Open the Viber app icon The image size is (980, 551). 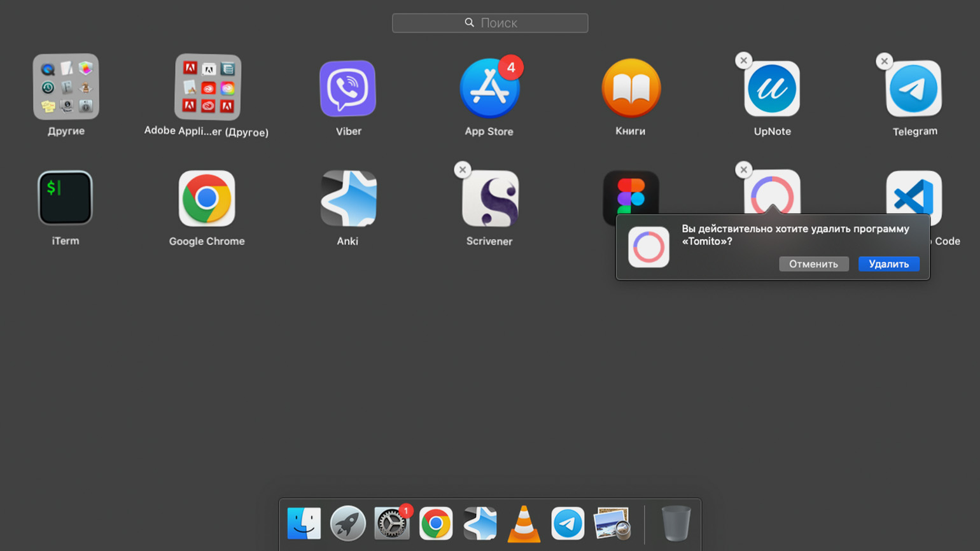[x=347, y=88]
